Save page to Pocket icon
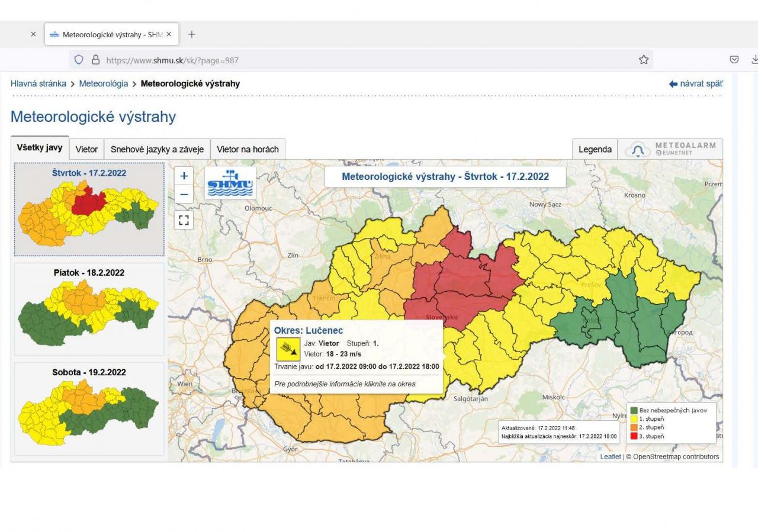The width and height of the screenshot is (758, 532). click(734, 60)
